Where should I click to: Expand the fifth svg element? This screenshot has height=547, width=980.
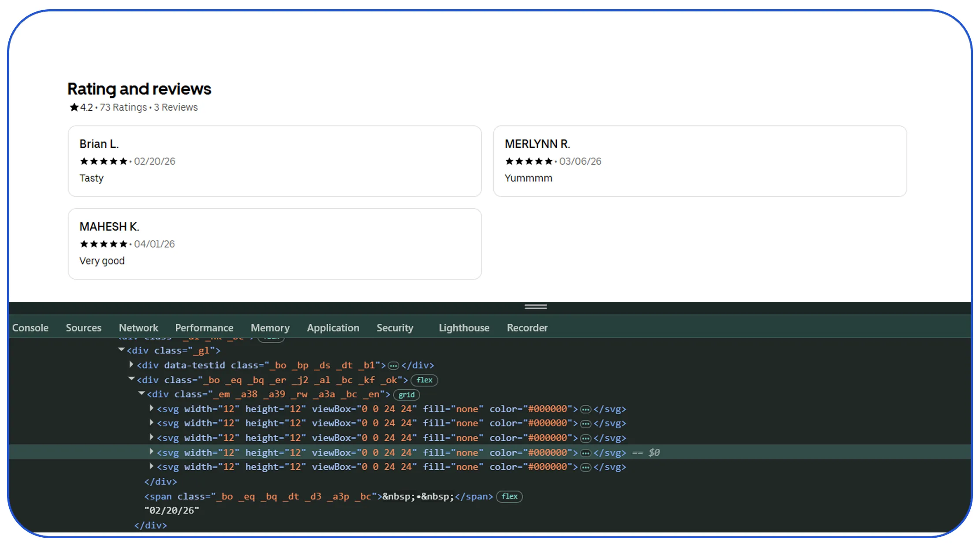[151, 466]
